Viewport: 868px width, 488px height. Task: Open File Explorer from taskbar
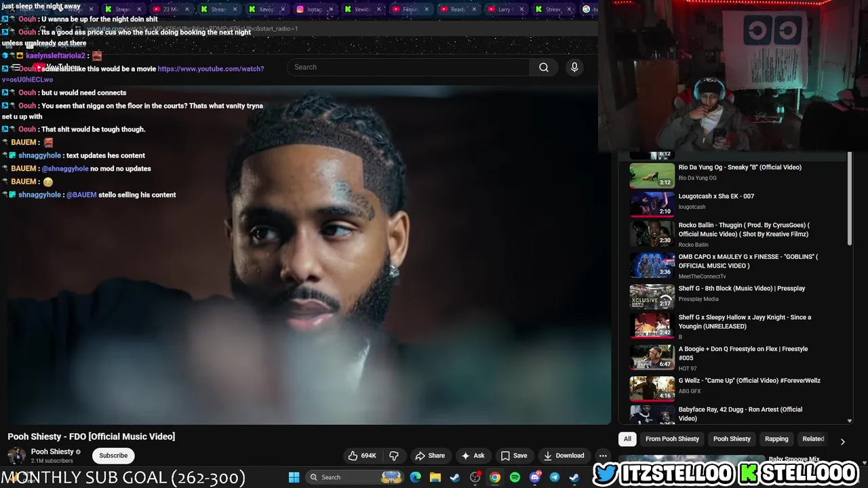click(435, 477)
